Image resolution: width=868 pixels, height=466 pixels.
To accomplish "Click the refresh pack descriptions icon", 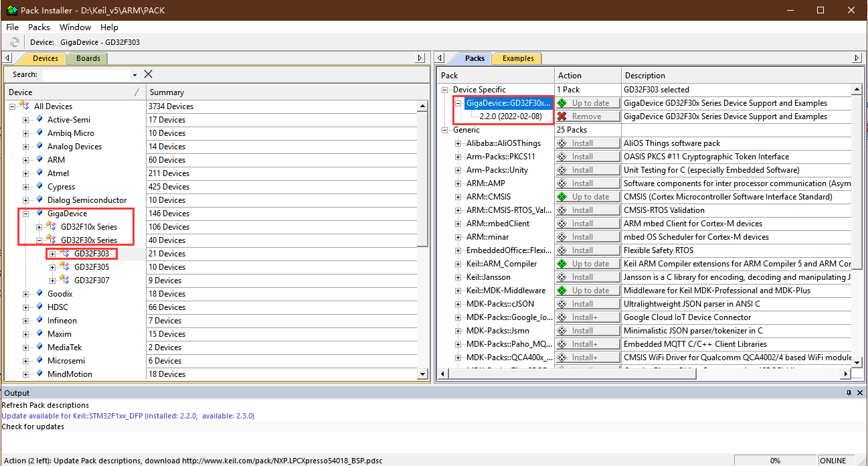I will click(15, 42).
